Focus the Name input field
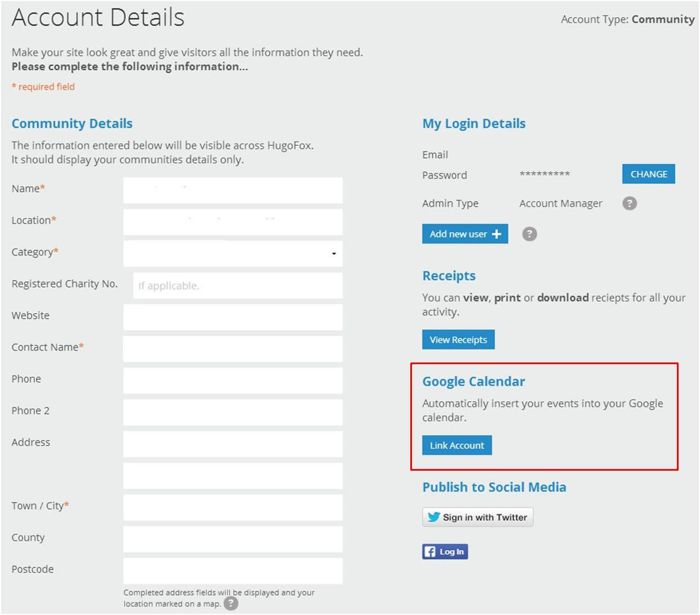 (233, 191)
